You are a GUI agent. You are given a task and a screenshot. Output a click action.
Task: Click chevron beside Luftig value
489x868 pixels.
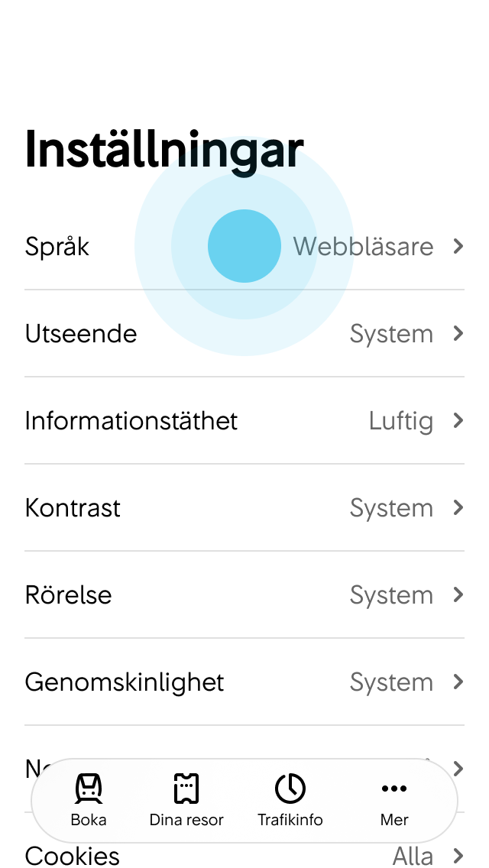point(458,421)
